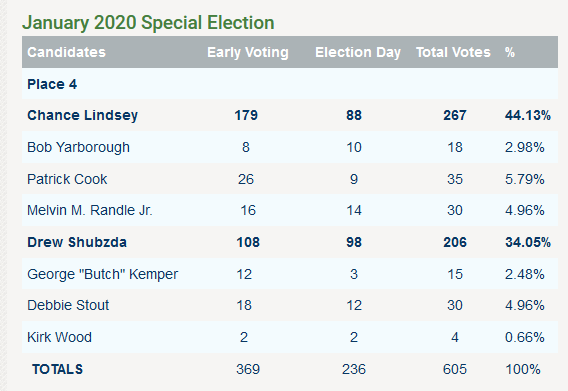Select Melvin M. Randle Jr. row name
The image size is (568, 391).
point(90,210)
